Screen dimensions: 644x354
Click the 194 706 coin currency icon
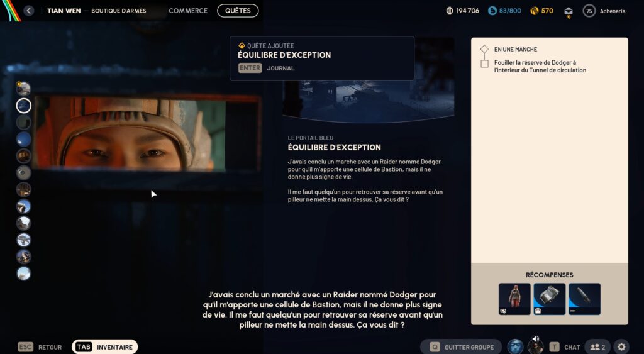[x=450, y=11]
